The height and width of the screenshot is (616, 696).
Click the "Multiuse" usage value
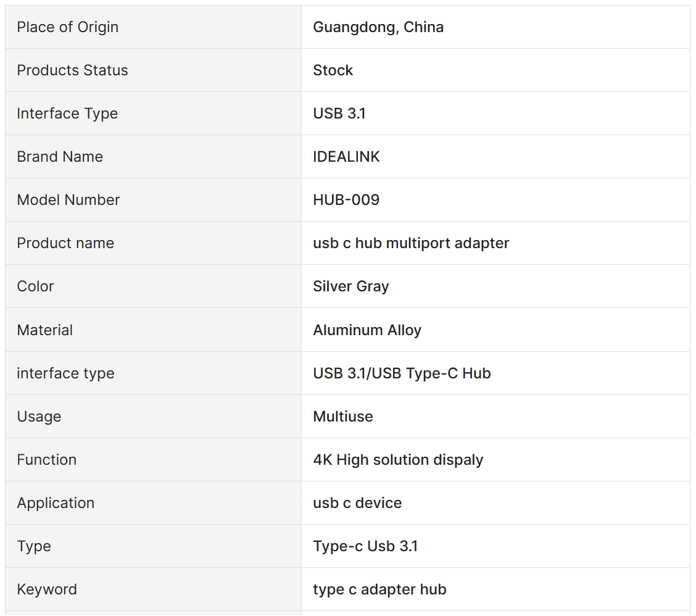(x=343, y=417)
